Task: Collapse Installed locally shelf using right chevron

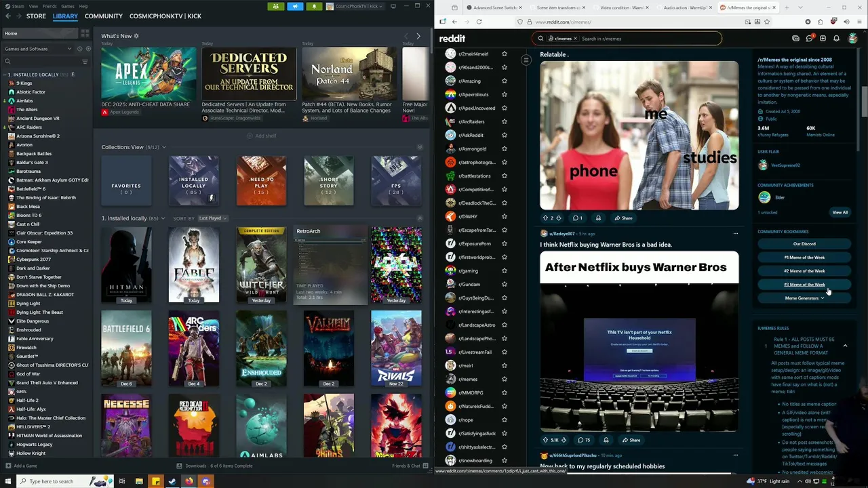Action: click(x=420, y=218)
